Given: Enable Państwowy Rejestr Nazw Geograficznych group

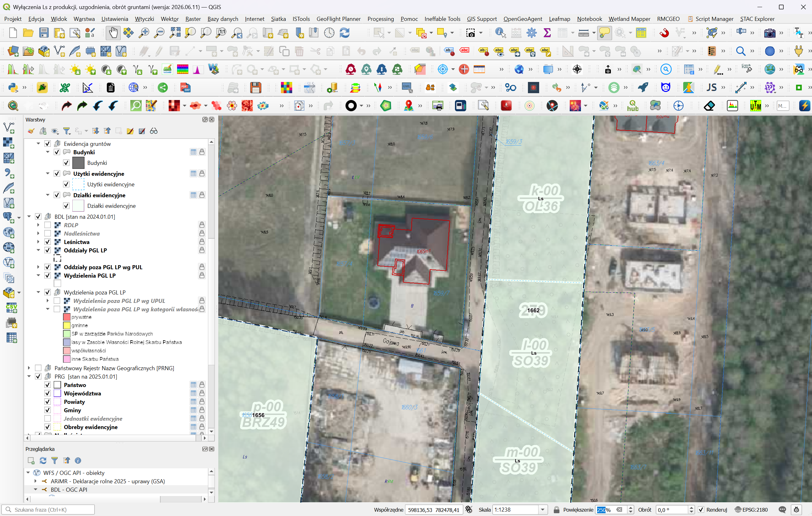Looking at the screenshot, I should coord(38,368).
